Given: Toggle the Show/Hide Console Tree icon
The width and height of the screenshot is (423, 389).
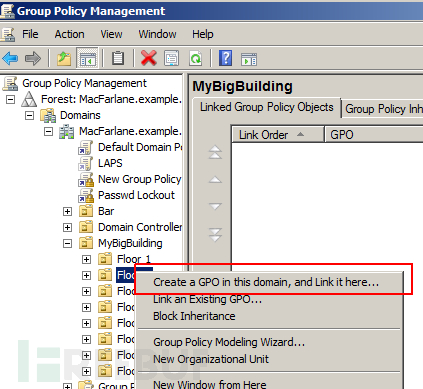Looking at the screenshot, I should (x=87, y=59).
